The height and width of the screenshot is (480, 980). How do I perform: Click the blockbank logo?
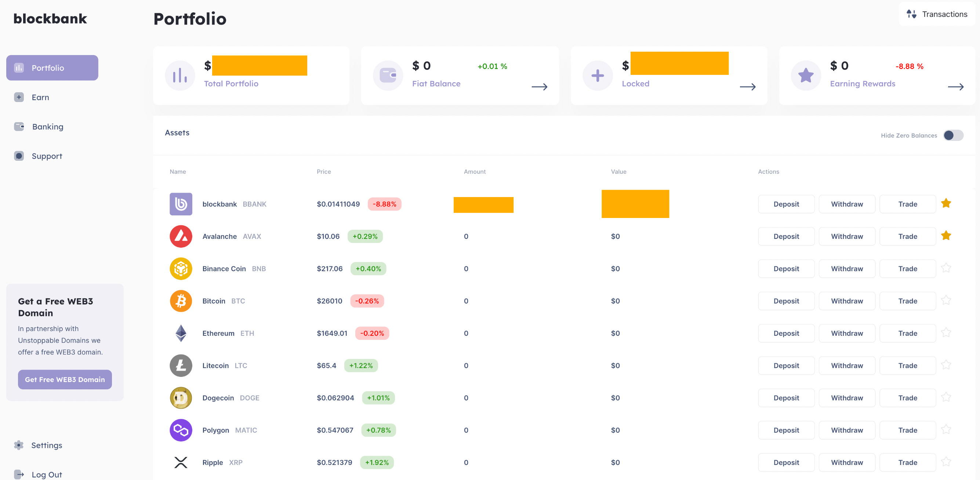50,18
